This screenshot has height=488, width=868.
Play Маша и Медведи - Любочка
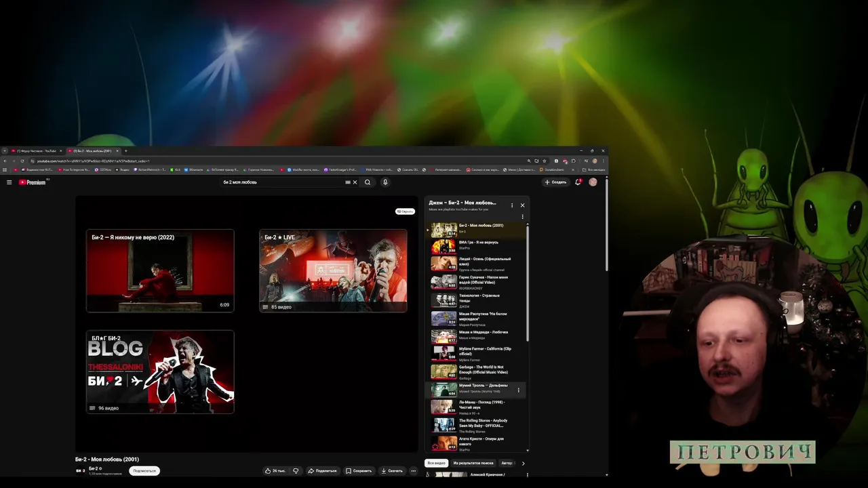click(475, 335)
